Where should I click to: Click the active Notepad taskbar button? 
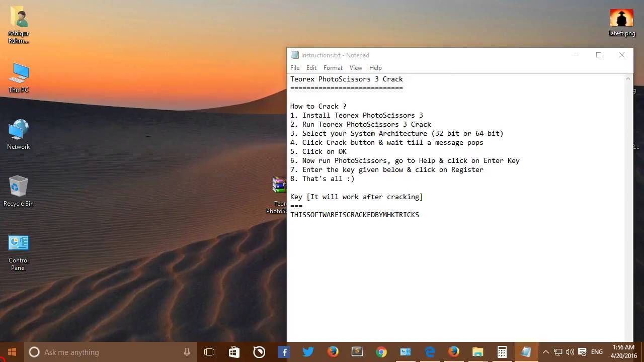coord(526,352)
